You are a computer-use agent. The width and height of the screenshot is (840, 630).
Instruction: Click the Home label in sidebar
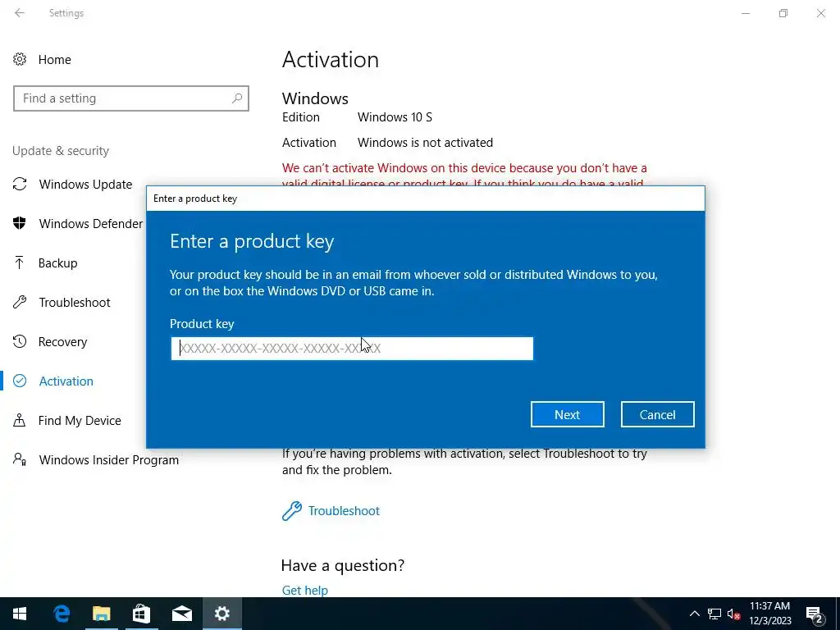click(x=55, y=59)
